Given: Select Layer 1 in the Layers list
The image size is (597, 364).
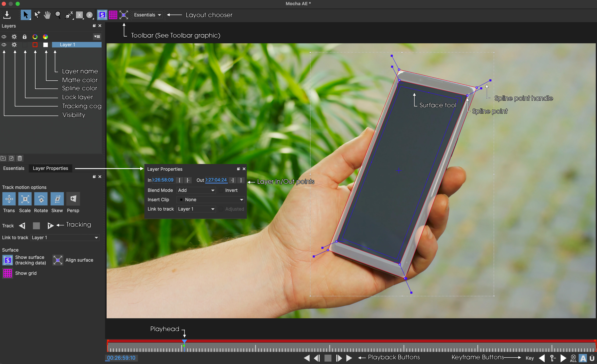Looking at the screenshot, I should coord(77,45).
